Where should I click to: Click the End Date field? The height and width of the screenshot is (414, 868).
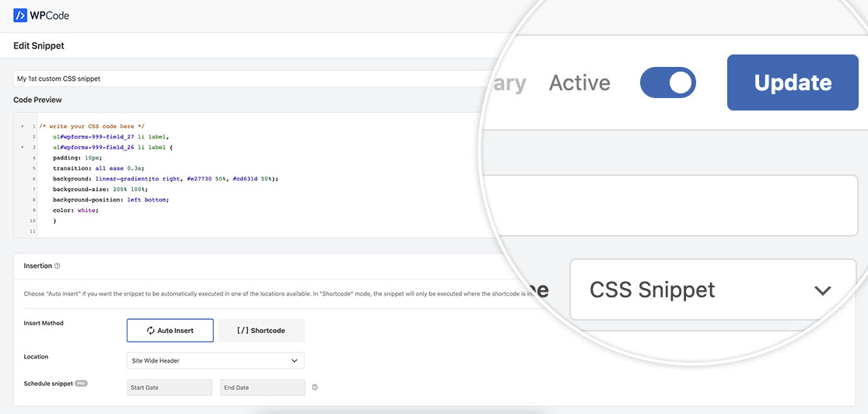click(x=263, y=388)
